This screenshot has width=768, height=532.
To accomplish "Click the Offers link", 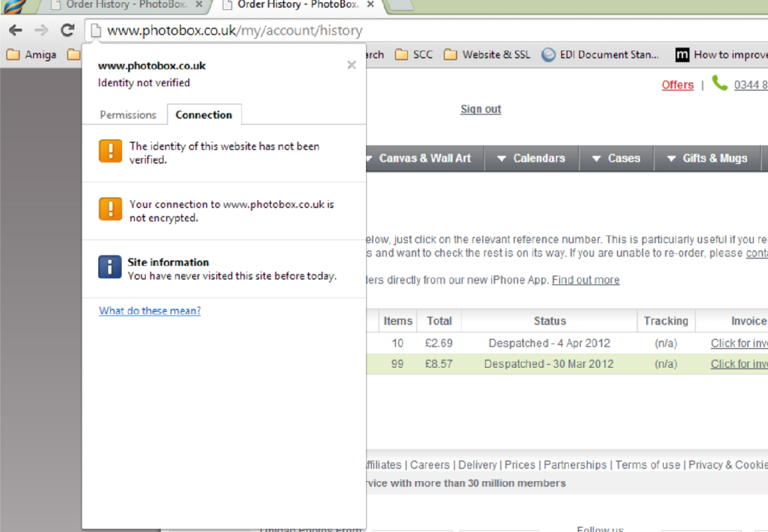I will [x=678, y=85].
